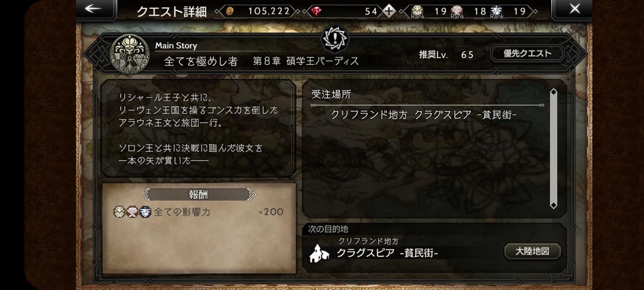Tap the power rank emblem icon
Image resolution: width=644 pixels, height=290 pixels.
tap(457, 10)
